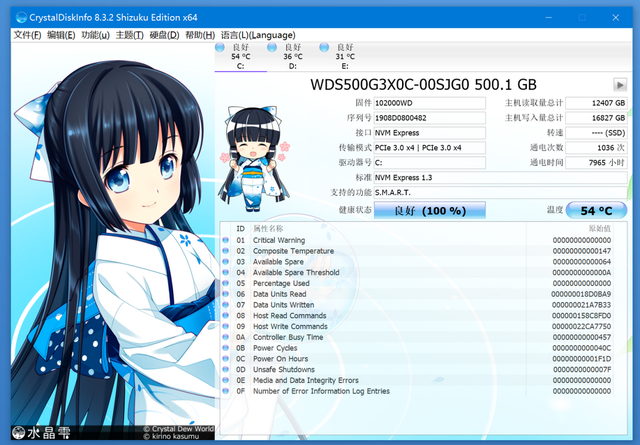Click the status dot for Power Cycles
This screenshot has height=445, width=640.
coord(225,348)
